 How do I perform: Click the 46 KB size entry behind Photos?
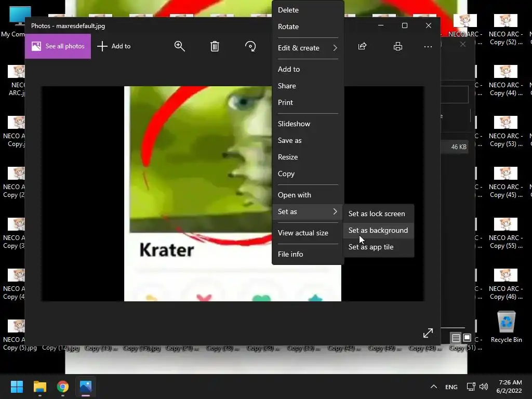coord(459,147)
